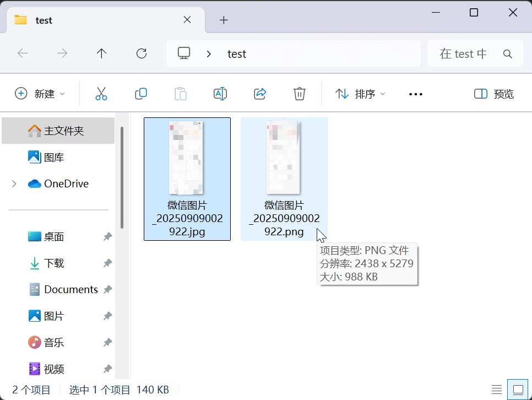Screen dimensions: 532x400
Task: Go back with the left arrow
Action: point(23,53)
